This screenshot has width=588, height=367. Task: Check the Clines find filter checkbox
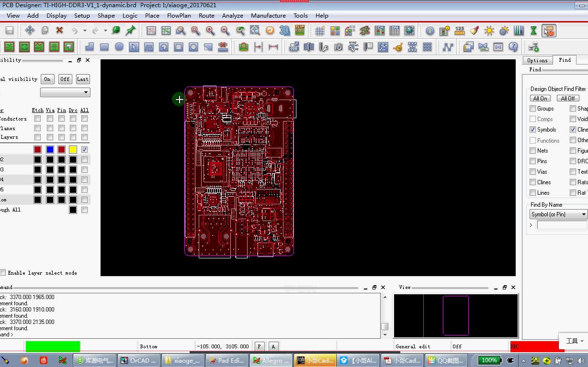click(532, 182)
